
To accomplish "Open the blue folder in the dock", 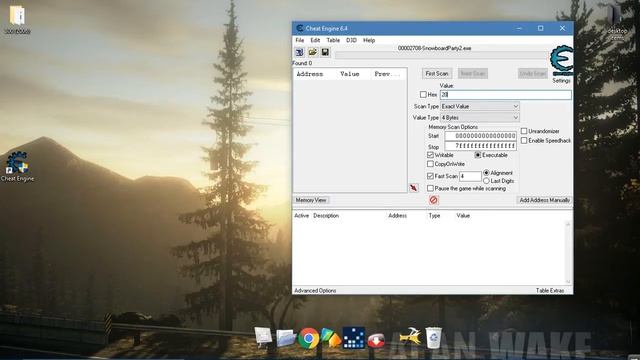I will tap(286, 338).
